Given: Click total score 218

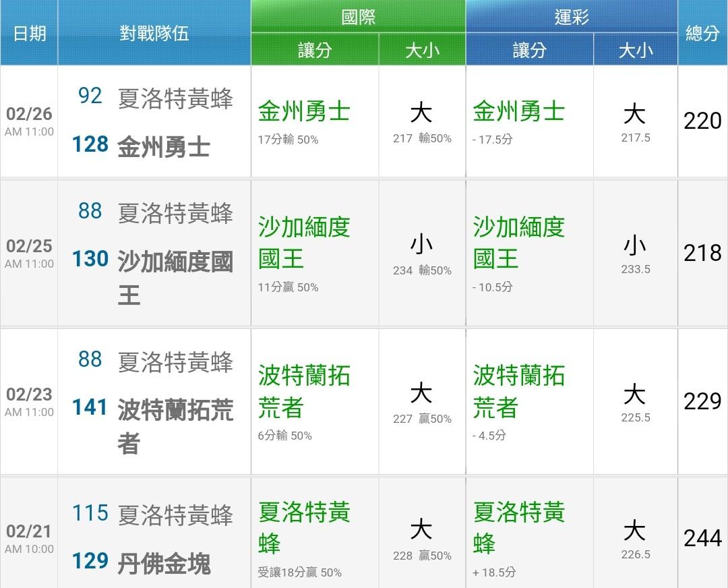Looking at the screenshot, I should pos(702,253).
